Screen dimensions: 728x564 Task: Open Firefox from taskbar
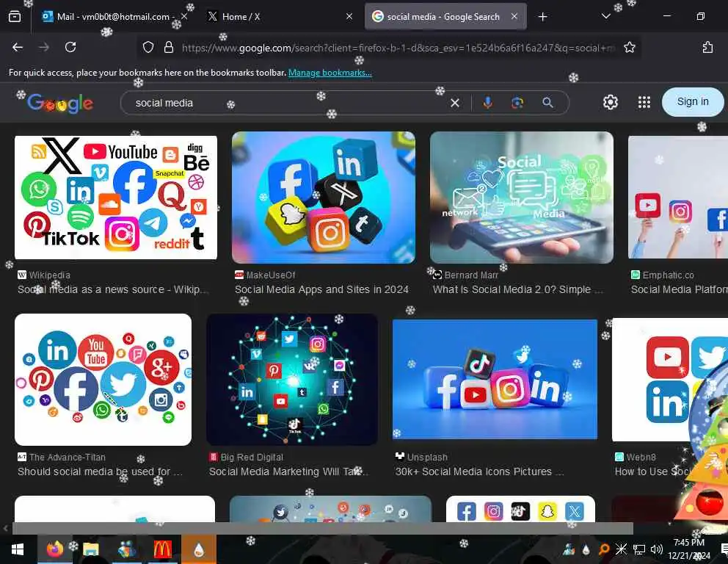pos(55,550)
